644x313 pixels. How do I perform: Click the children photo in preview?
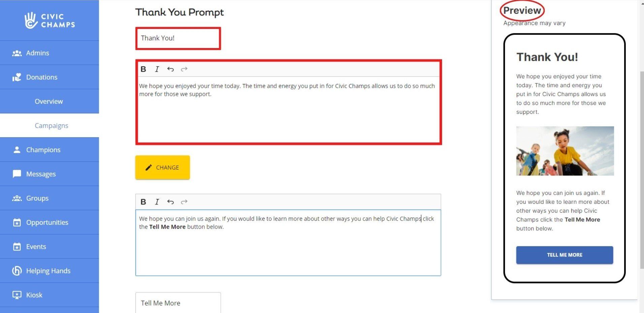pyautogui.click(x=565, y=151)
